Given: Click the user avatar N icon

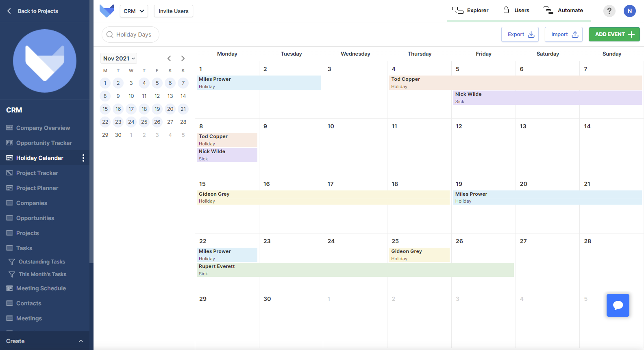Looking at the screenshot, I should (x=630, y=11).
